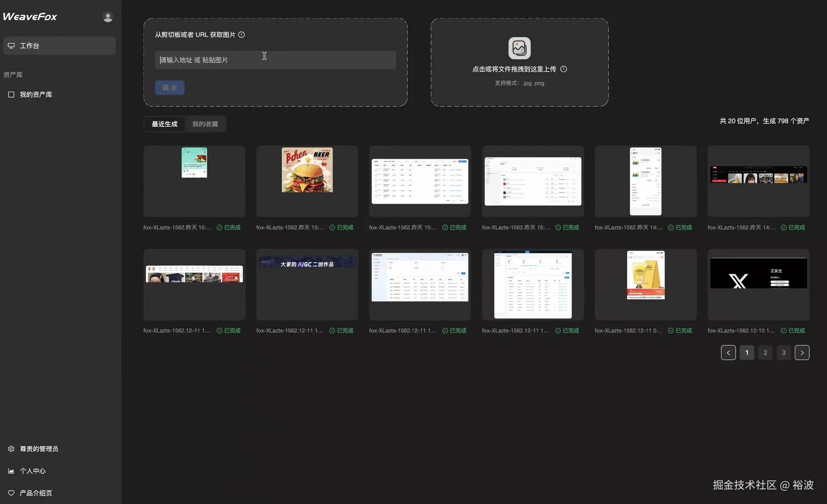Image resolution: width=827 pixels, height=504 pixels.
Task: Click info icon beside URL label
Action: click(242, 35)
